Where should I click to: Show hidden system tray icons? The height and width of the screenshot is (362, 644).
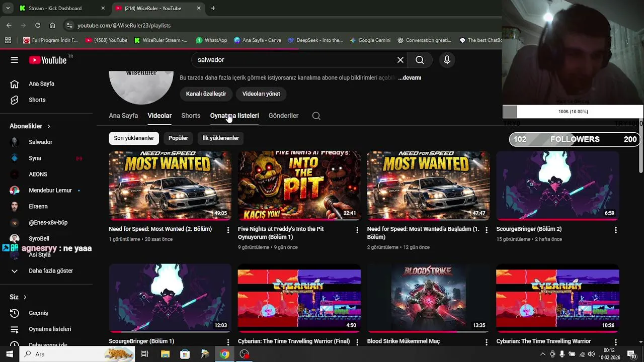tap(543, 354)
